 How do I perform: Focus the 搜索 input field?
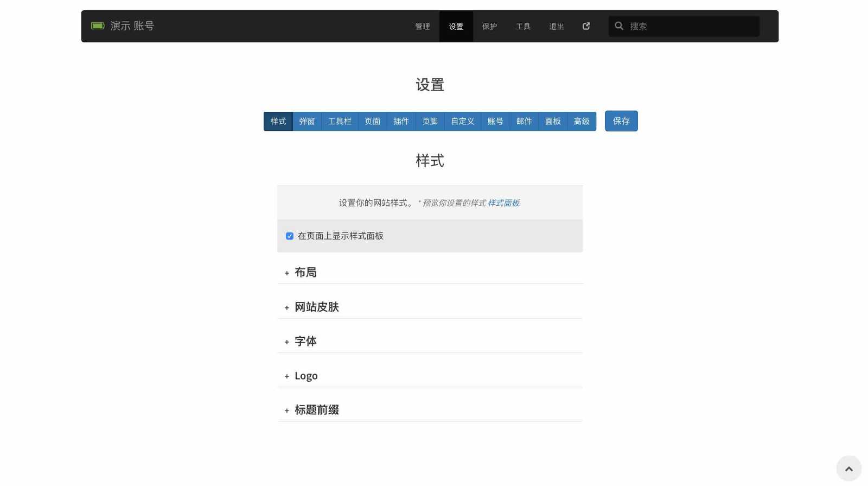(x=692, y=27)
